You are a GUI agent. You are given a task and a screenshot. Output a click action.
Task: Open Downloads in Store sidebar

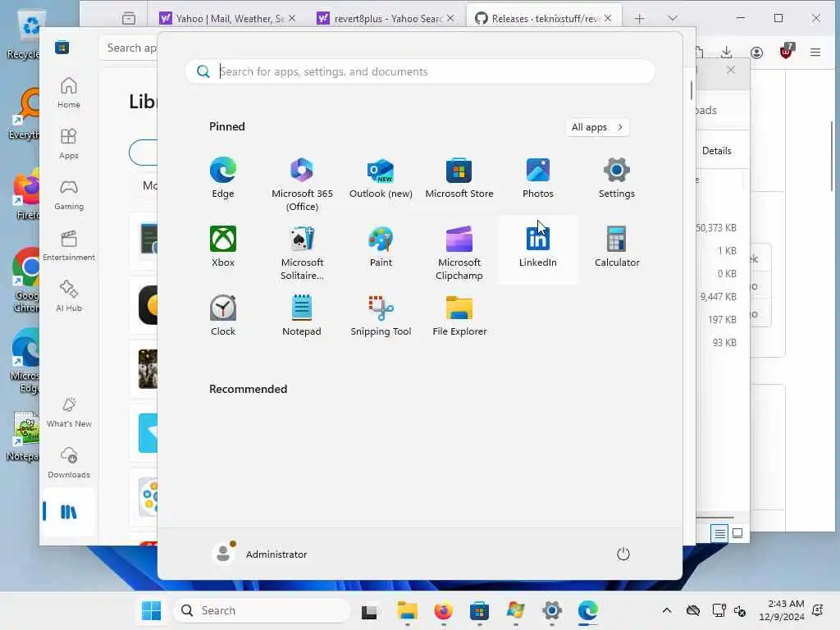point(69,463)
